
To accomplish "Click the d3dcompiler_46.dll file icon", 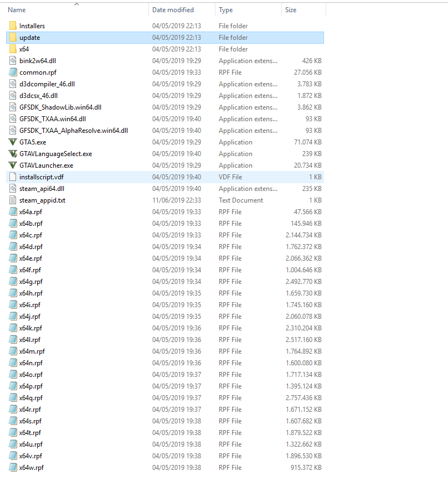I will [x=13, y=84].
